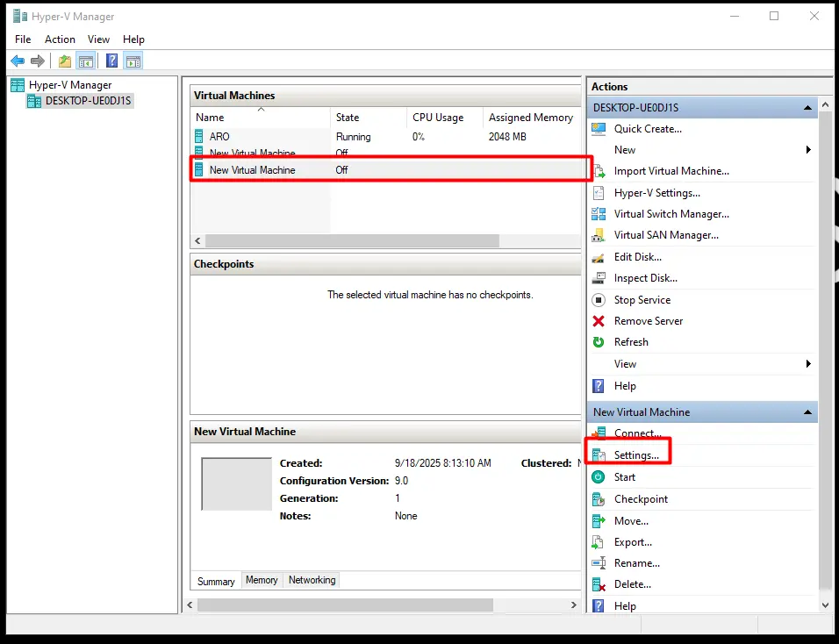Click the virtual machines list left scroll arrow
The image size is (839, 644).
[x=198, y=241]
